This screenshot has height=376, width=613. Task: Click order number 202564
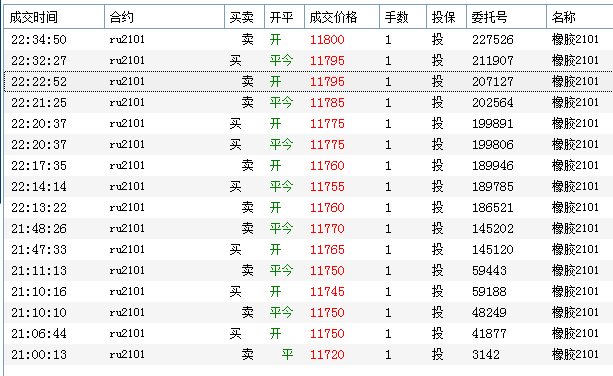(493, 103)
